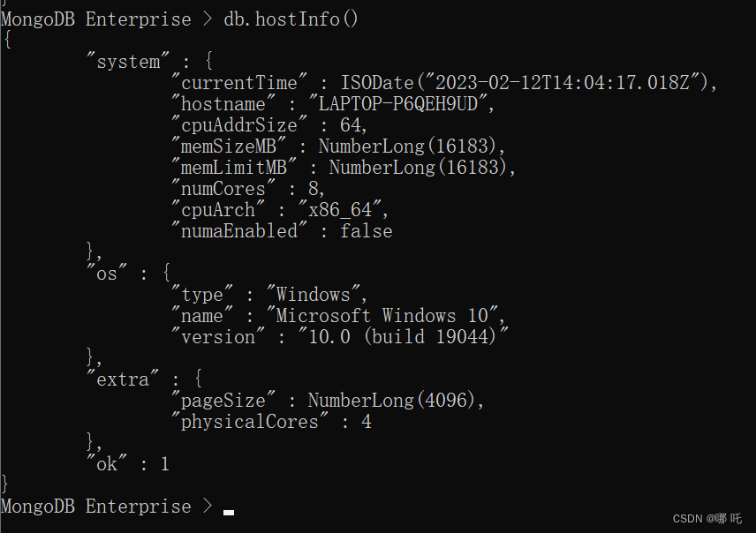The height and width of the screenshot is (533, 756).
Task: Click the "ok" : 1 line
Action: 128,464
